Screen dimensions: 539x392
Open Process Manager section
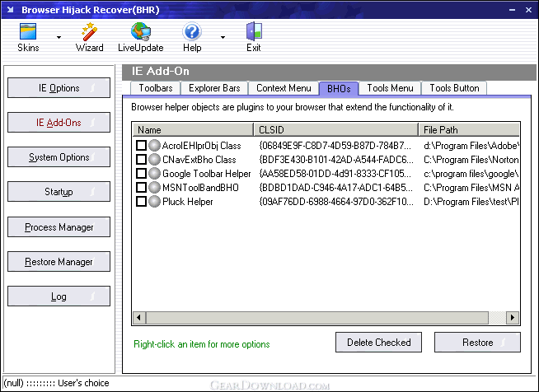[x=59, y=227]
